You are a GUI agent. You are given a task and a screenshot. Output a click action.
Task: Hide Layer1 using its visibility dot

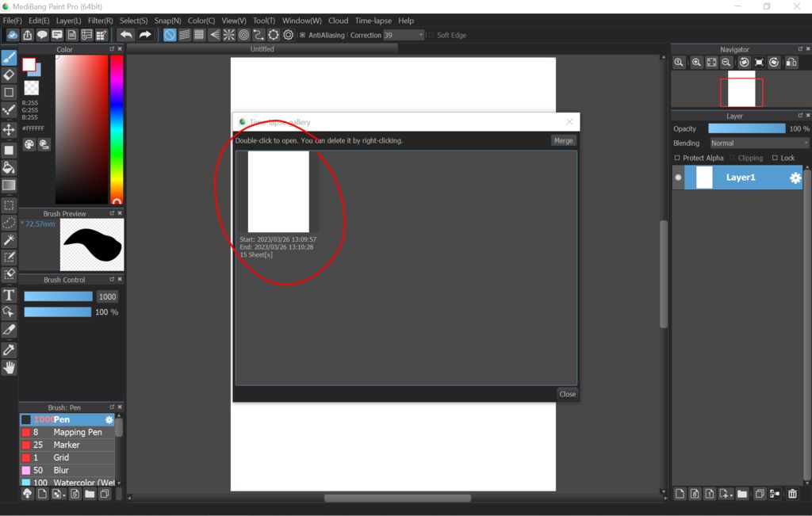pos(678,178)
